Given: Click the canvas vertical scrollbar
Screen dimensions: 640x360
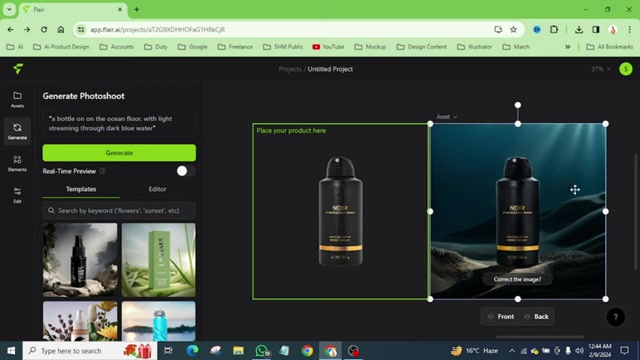Looking at the screenshot, I should click(635, 211).
